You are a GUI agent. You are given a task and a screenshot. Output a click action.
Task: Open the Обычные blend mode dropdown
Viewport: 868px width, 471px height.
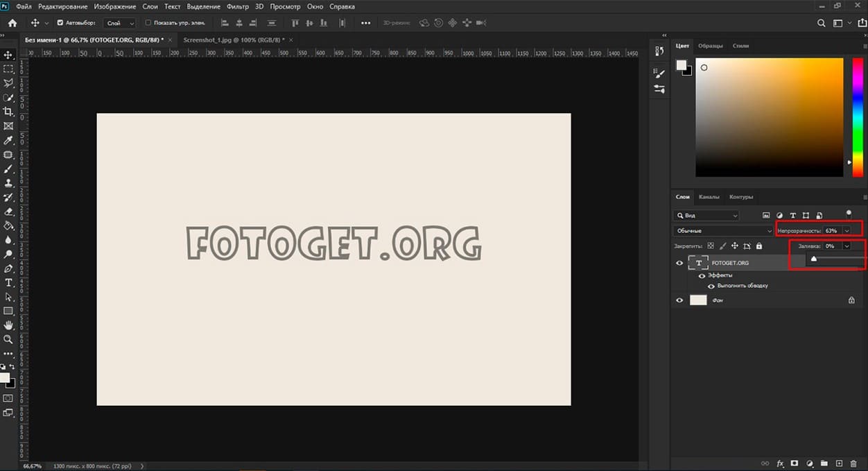[723, 230]
